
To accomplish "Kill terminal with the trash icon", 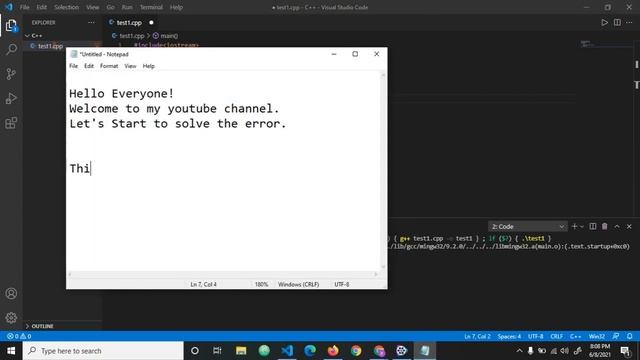I will pos(605,227).
